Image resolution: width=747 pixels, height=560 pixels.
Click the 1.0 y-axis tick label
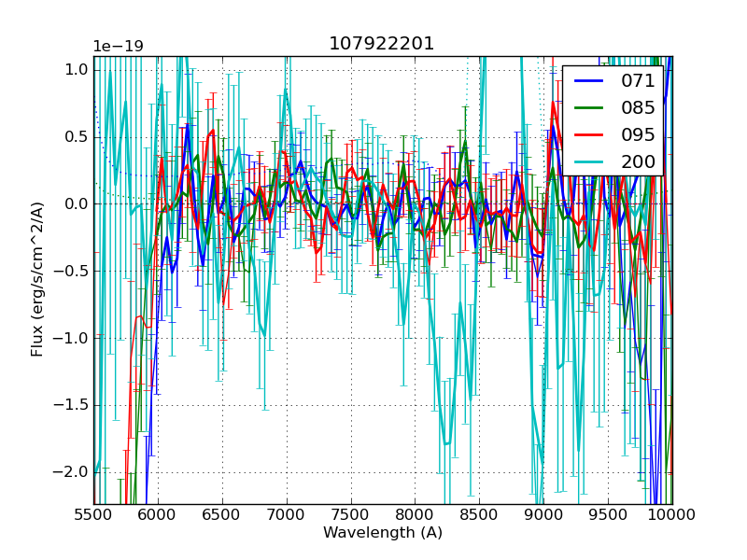pyautogui.click(x=77, y=70)
